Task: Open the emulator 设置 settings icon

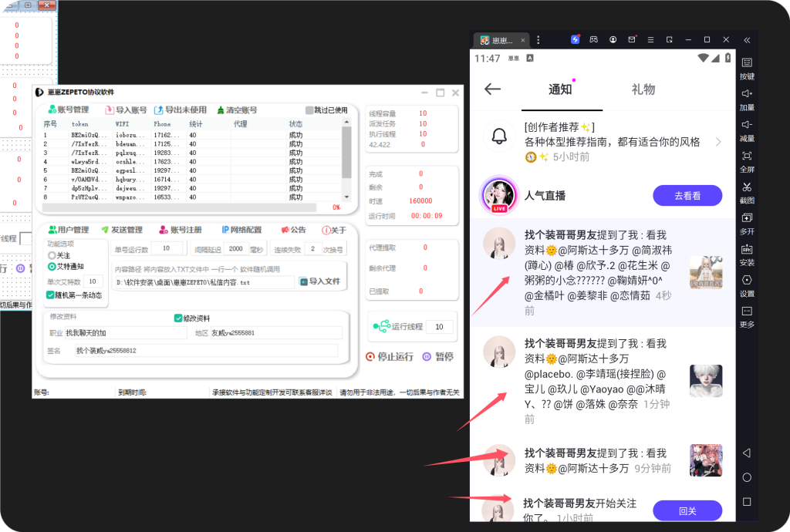Action: (746, 281)
